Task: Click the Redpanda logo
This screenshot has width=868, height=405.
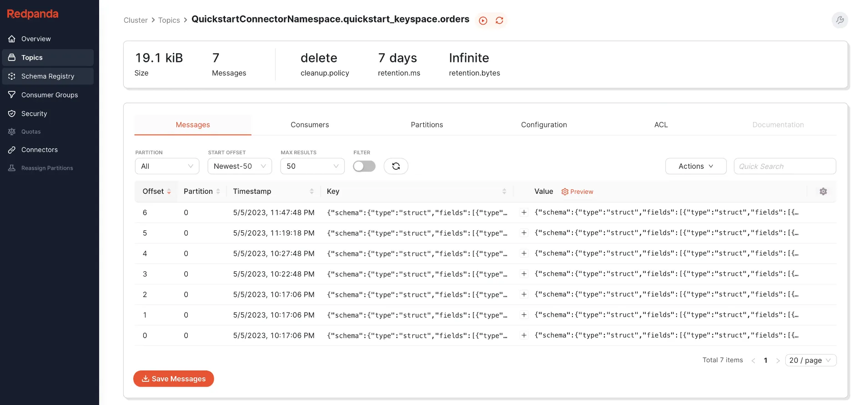Action: tap(33, 14)
